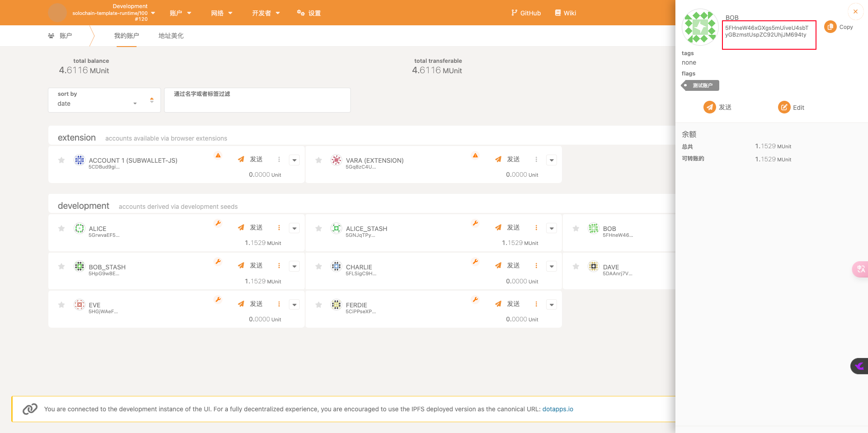Favorite the BOB account star in list
868x433 pixels.
tap(576, 229)
